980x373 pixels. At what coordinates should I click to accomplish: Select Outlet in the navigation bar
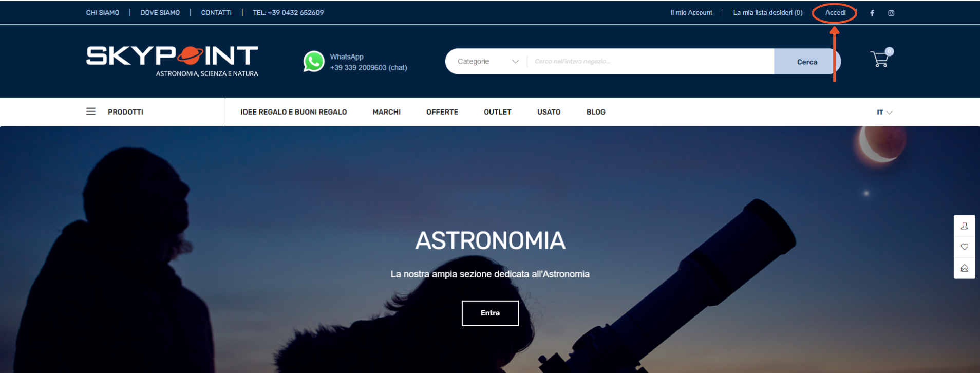(498, 112)
